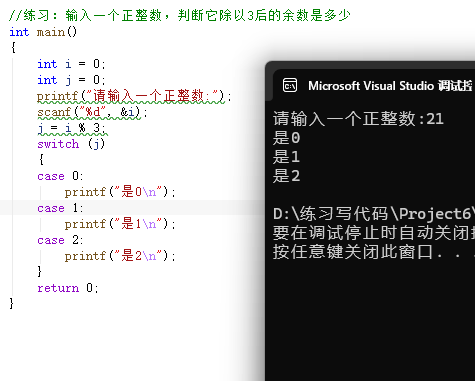Click the 'j = i % 3;' statement
Viewport: 475px width, 381px height.
pyautogui.click(x=72, y=128)
